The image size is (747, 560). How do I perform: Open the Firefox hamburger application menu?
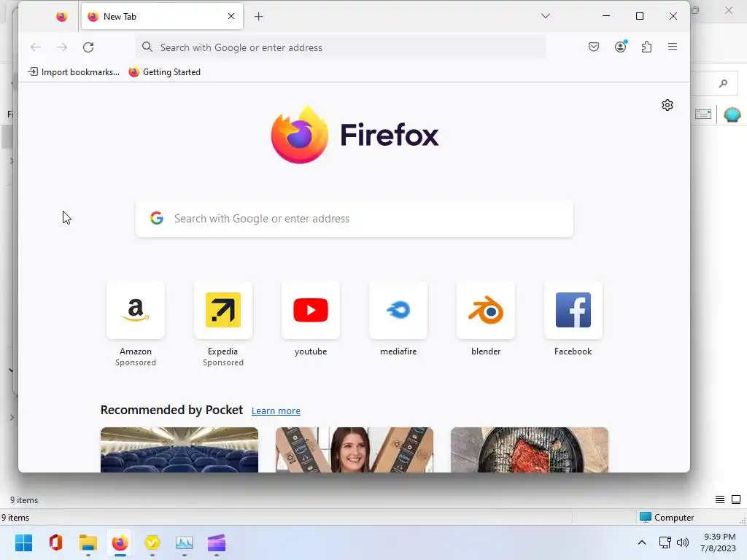click(x=673, y=47)
